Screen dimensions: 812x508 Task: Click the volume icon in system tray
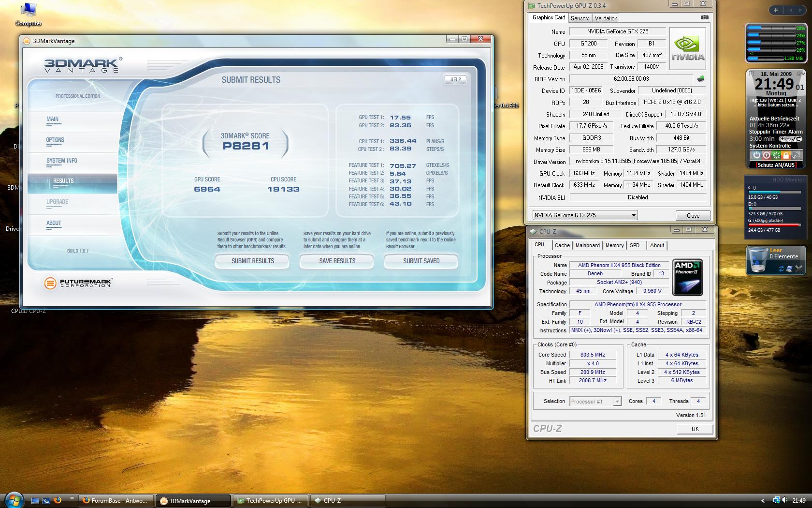click(x=784, y=501)
